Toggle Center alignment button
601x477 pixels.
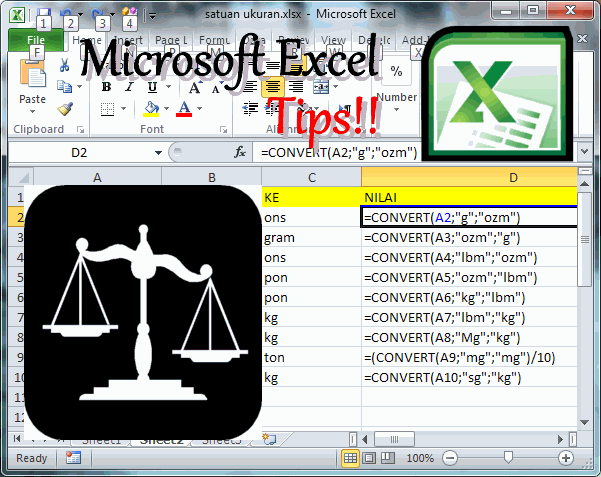[x=273, y=87]
